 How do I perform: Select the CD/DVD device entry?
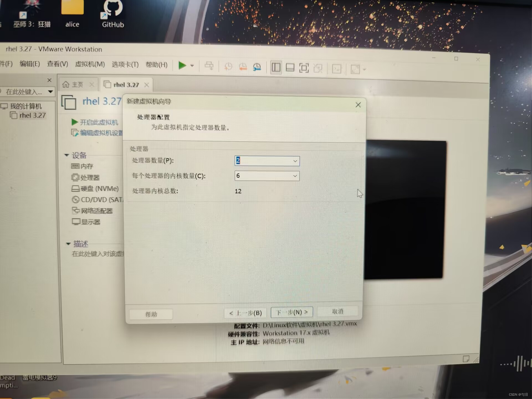tap(97, 199)
